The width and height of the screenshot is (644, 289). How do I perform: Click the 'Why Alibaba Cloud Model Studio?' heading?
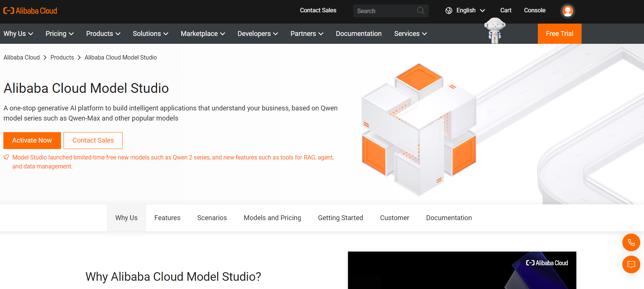(x=173, y=277)
